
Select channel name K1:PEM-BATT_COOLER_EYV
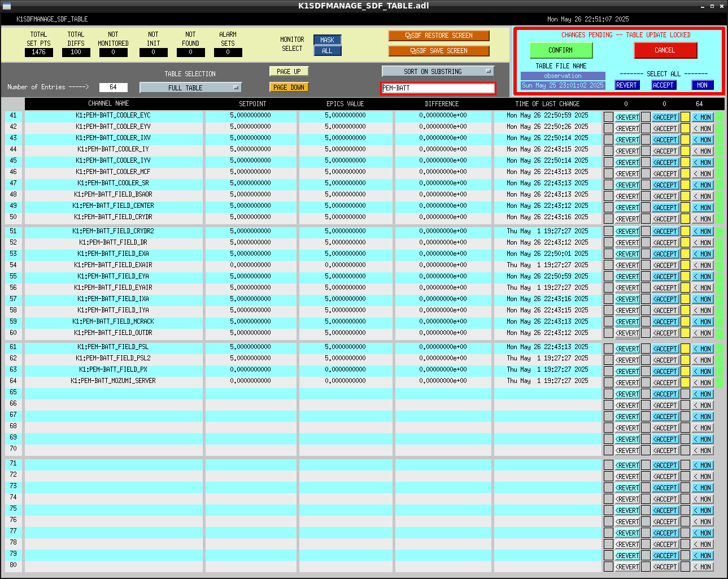(114, 127)
